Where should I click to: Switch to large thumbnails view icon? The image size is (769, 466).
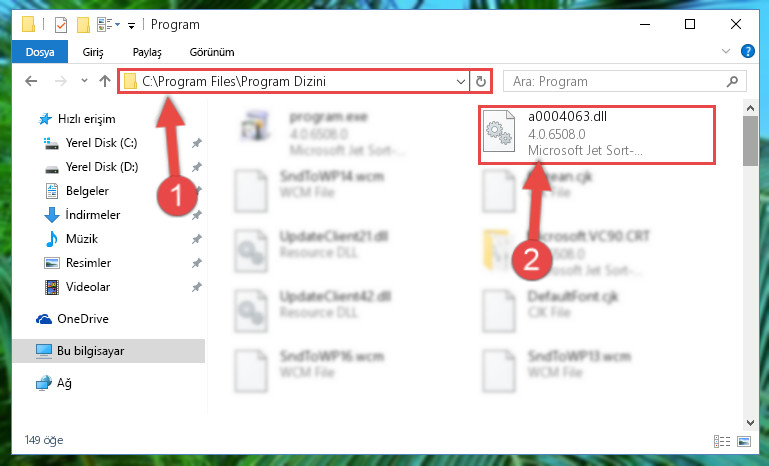(x=743, y=441)
